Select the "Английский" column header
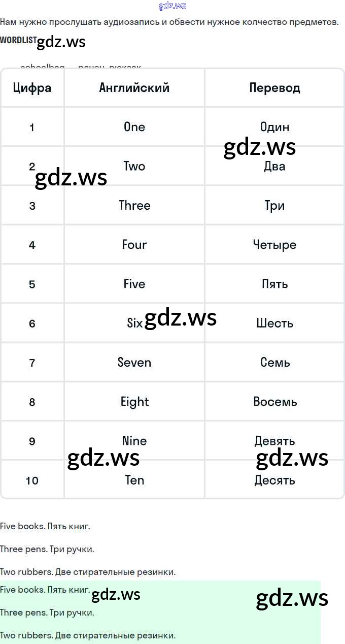 click(134, 88)
